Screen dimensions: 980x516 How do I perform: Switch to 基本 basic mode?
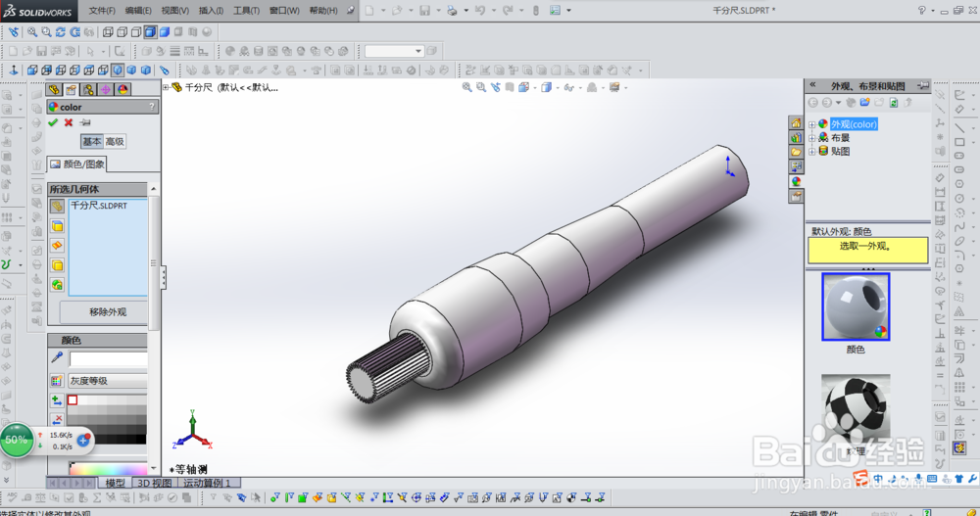[92, 142]
